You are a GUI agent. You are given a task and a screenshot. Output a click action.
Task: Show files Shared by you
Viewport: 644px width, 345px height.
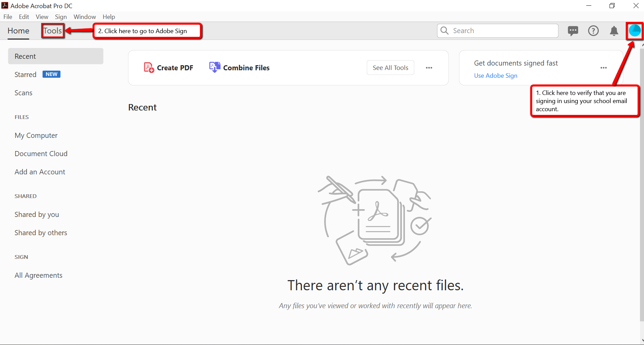[37, 215]
